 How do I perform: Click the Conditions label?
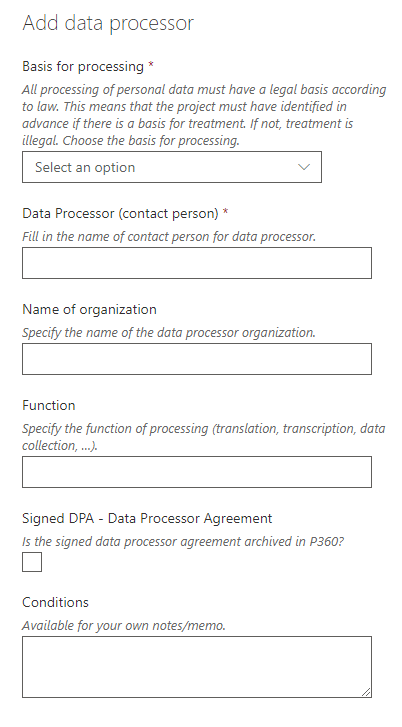coord(55,602)
